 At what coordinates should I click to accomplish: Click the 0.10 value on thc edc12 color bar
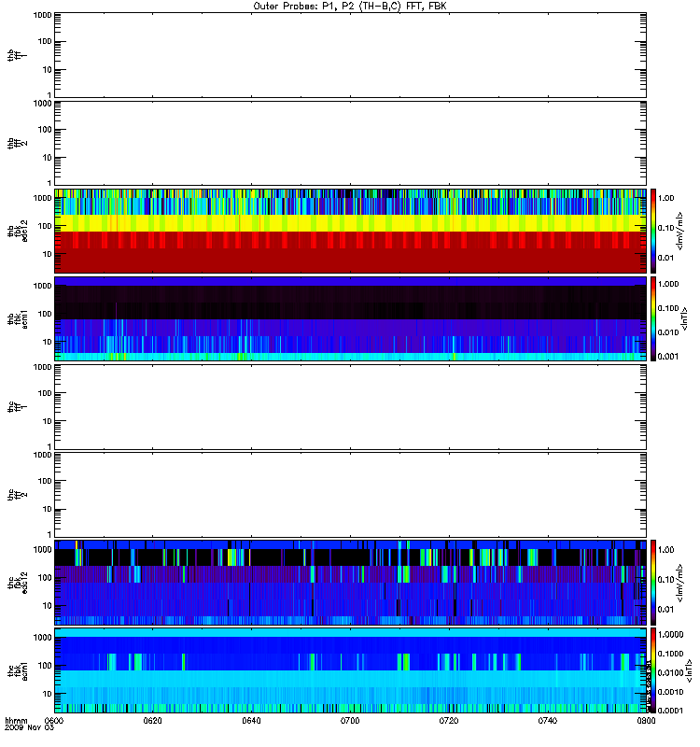tap(665, 579)
